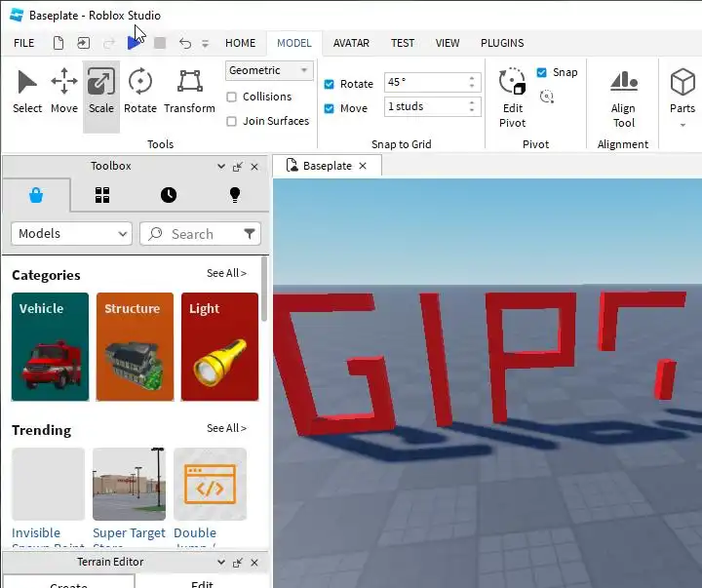Select the Select tool arrow
Image resolution: width=702 pixels, height=588 pixels.
(27, 93)
